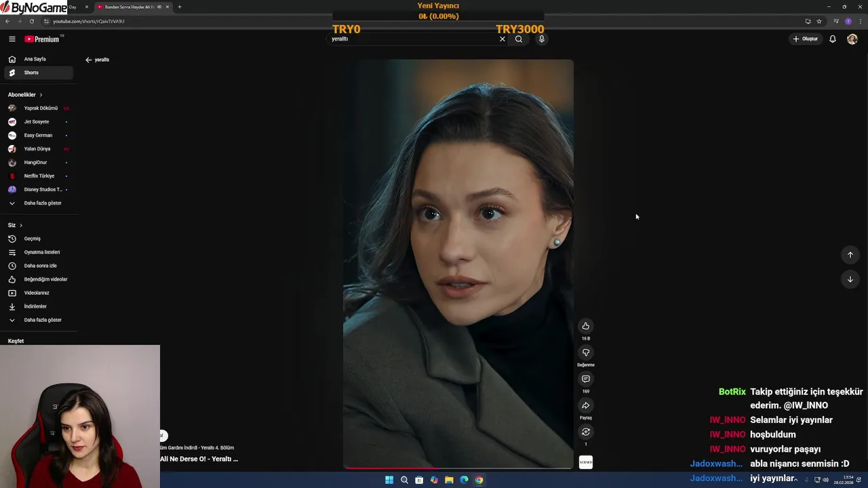Open Ana Sayfa in sidebar
Viewport: 868px width, 488px height.
pos(39,59)
